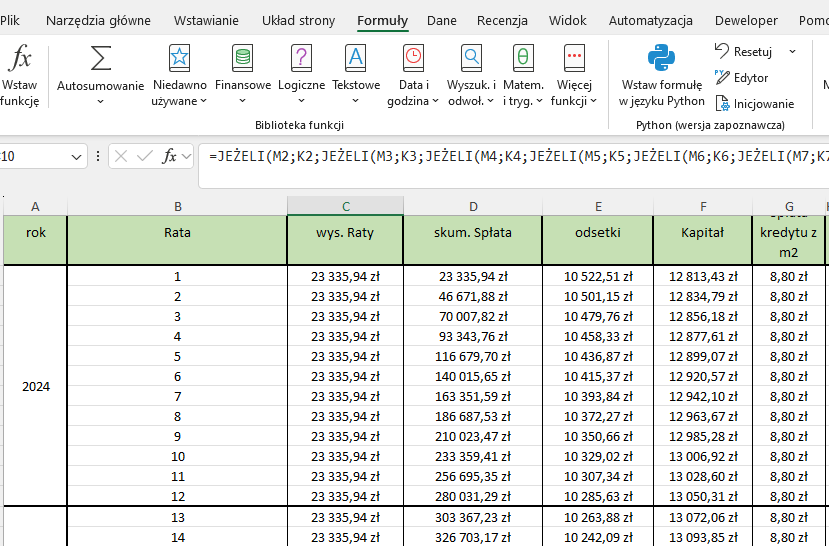Expand the Finansowe dropdown arrow
The height and width of the screenshot is (546, 829).
click(x=242, y=101)
